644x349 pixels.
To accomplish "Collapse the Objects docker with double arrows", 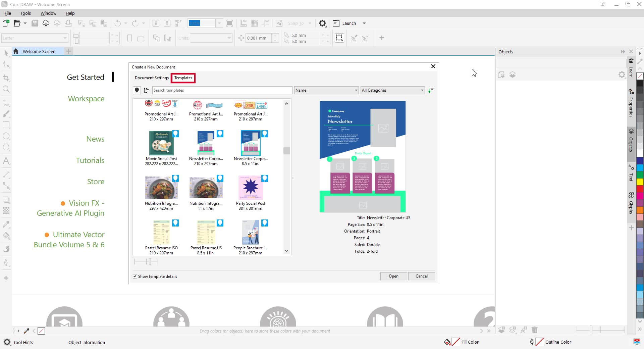I will point(623,52).
